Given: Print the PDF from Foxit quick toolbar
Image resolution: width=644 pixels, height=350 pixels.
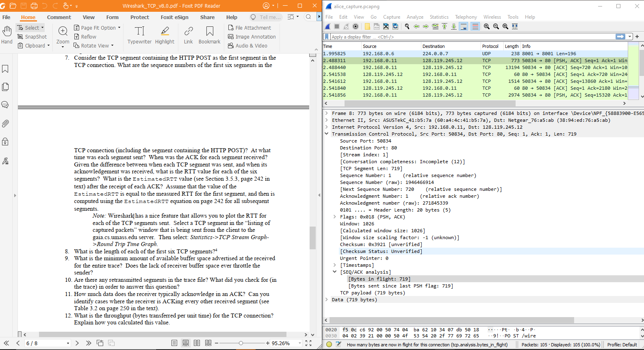Looking at the screenshot, I should click(x=34, y=6).
